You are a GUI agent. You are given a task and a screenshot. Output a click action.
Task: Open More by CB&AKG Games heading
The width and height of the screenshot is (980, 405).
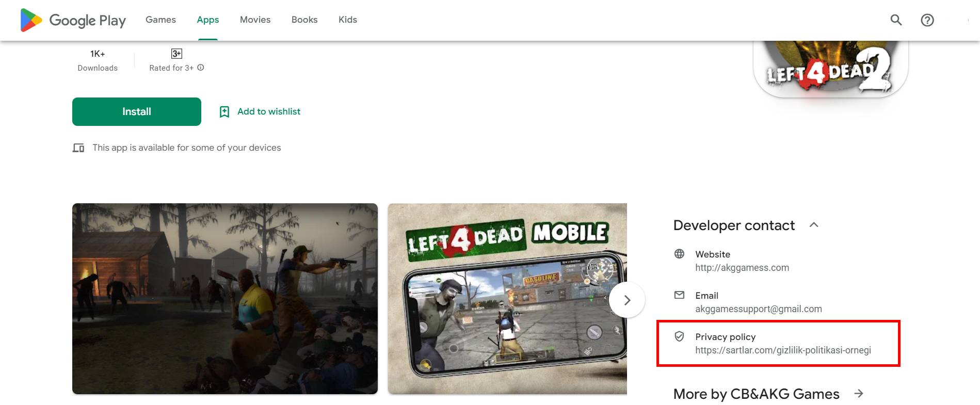click(757, 394)
